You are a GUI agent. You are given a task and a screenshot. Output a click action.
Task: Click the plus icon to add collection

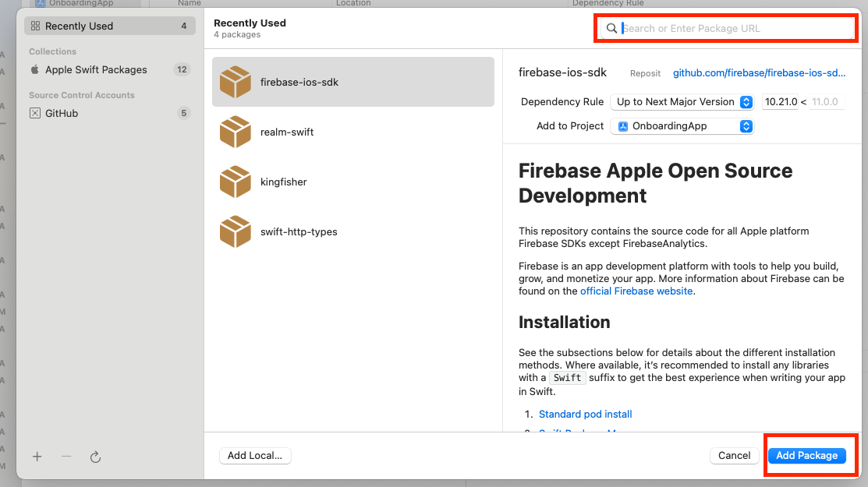point(37,457)
